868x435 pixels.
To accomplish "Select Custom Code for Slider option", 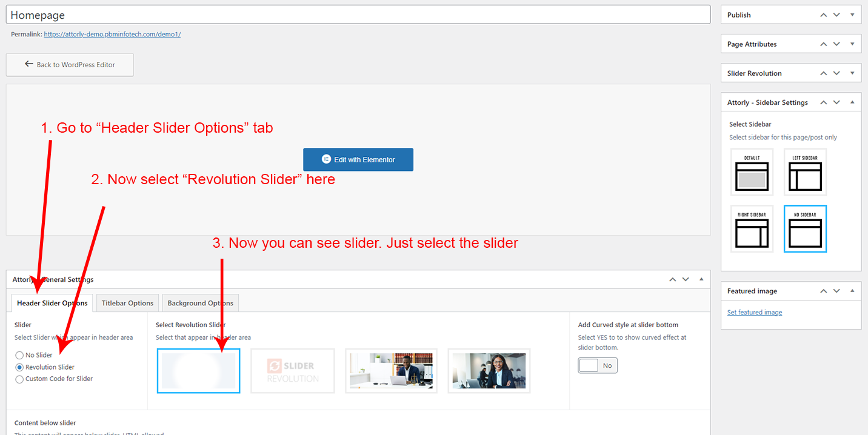I will point(19,379).
